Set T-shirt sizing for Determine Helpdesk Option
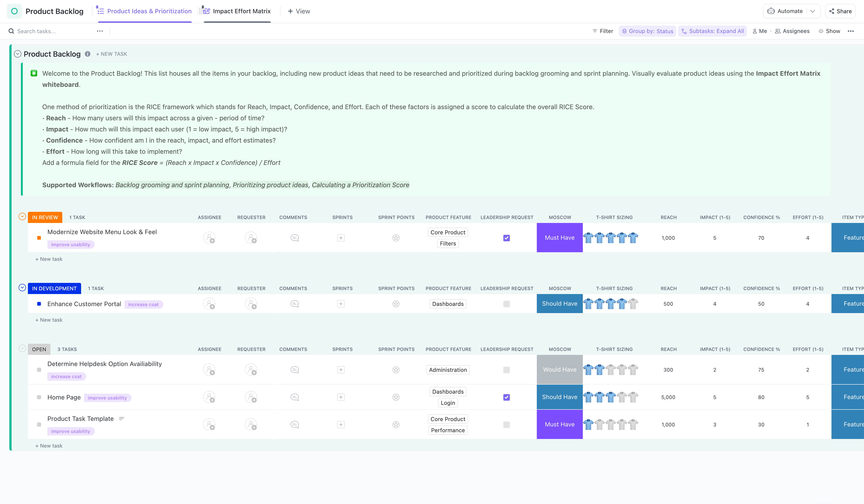Screen dimensions: 864x504 coord(611,370)
